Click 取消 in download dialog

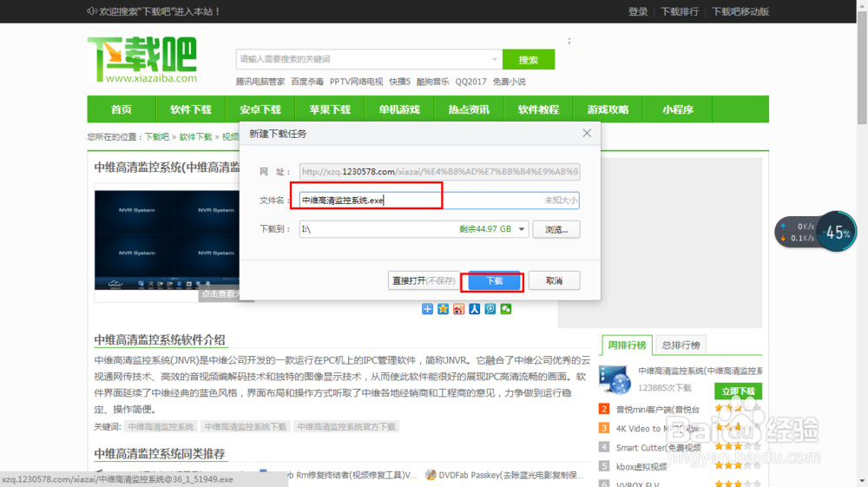554,280
